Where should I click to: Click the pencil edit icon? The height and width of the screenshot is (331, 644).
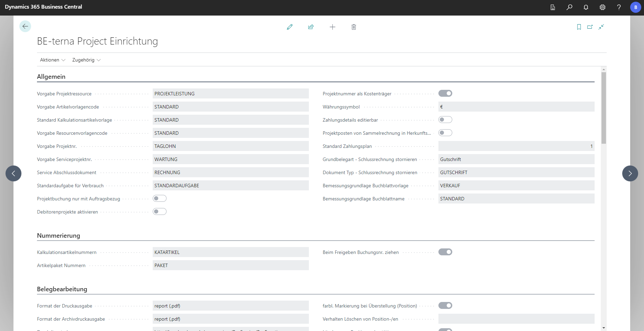pos(290,27)
